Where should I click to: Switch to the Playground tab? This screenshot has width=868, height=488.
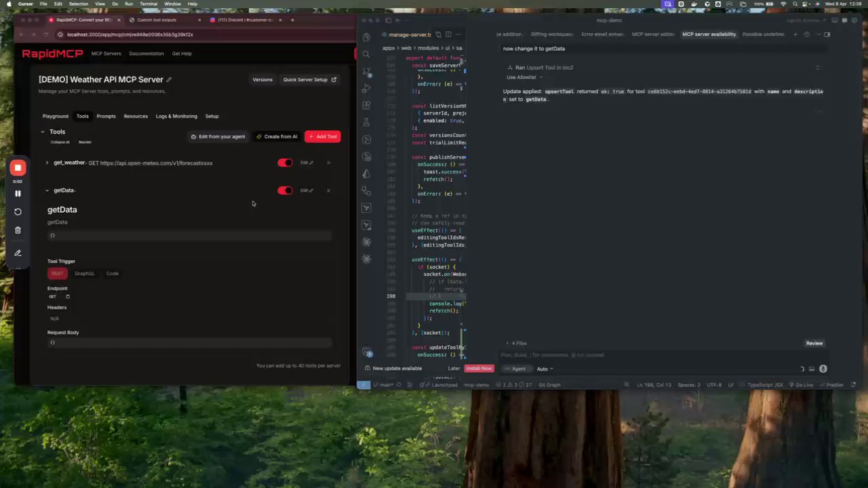click(56, 116)
